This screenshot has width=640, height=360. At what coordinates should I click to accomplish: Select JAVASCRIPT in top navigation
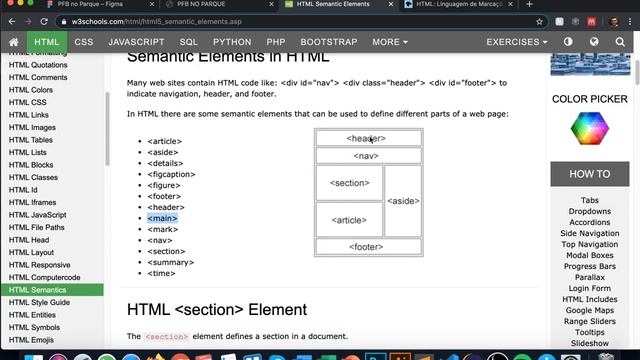(136, 42)
